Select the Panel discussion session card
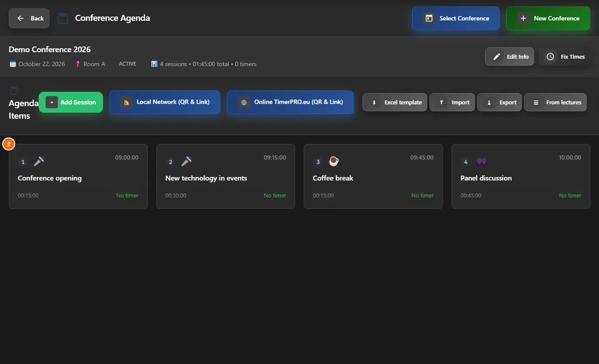This screenshot has width=599, height=364. pos(521,176)
